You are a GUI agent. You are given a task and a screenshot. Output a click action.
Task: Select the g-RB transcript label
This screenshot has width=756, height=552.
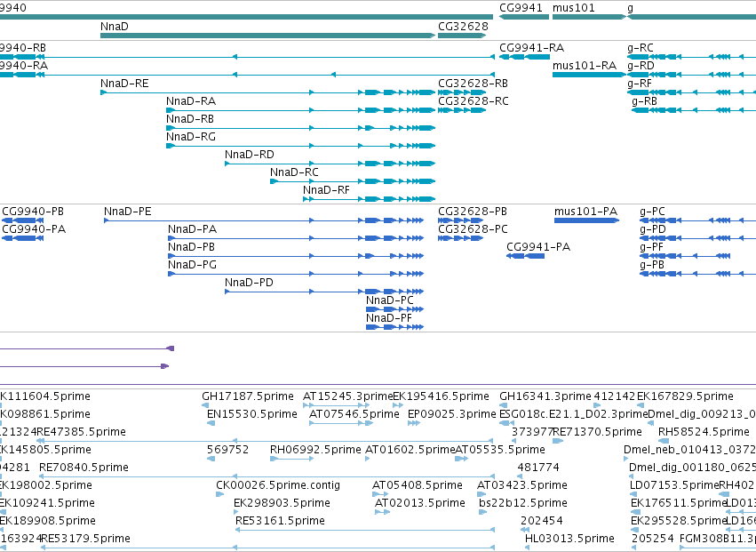645,101
